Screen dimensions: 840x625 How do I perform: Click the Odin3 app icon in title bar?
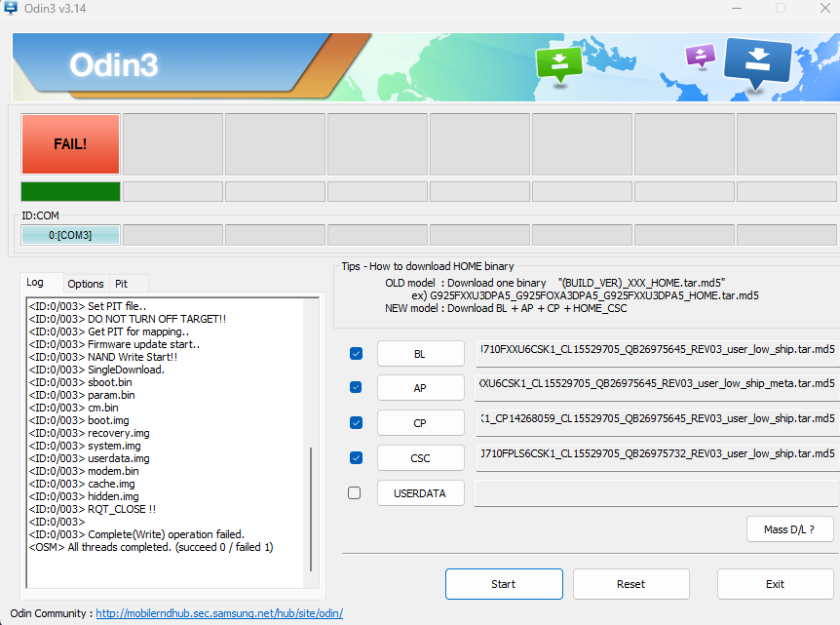coord(10,8)
